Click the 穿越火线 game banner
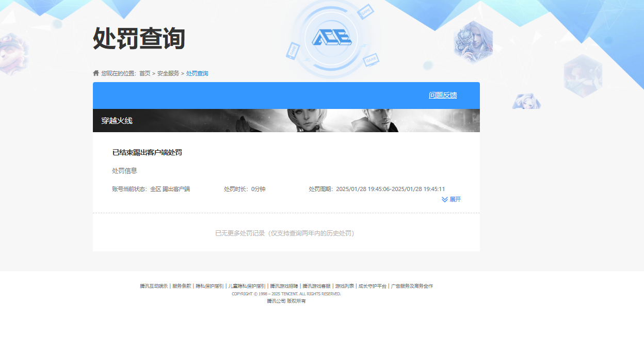The width and height of the screenshot is (644, 364). pyautogui.click(x=286, y=120)
